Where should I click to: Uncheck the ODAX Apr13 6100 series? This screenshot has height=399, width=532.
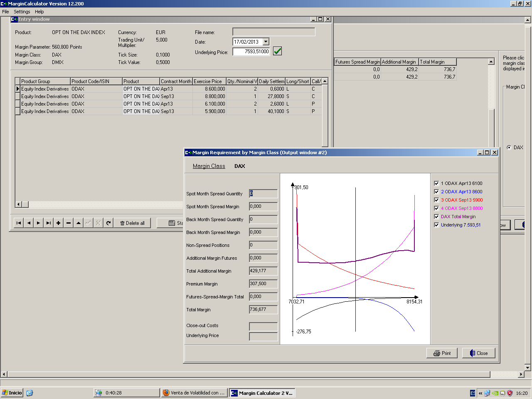pos(436,183)
